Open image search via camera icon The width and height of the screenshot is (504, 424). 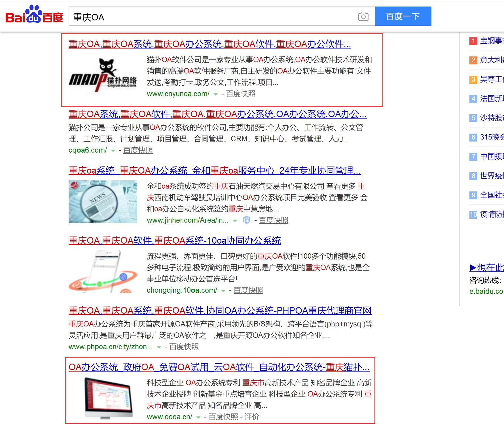tap(363, 16)
